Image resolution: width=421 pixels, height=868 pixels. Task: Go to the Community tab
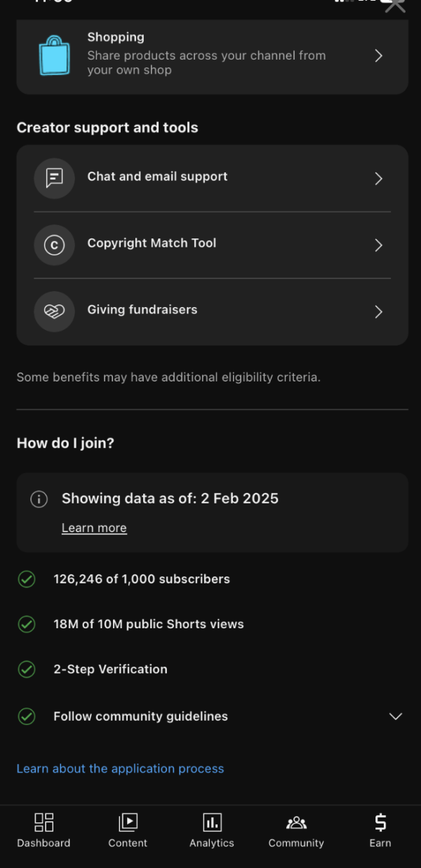click(x=296, y=830)
